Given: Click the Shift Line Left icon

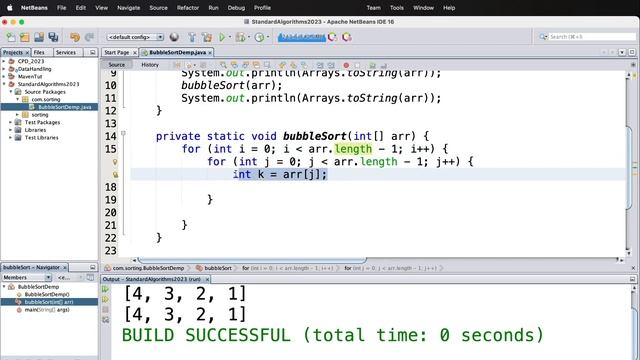Looking at the screenshot, I should click(x=320, y=65).
